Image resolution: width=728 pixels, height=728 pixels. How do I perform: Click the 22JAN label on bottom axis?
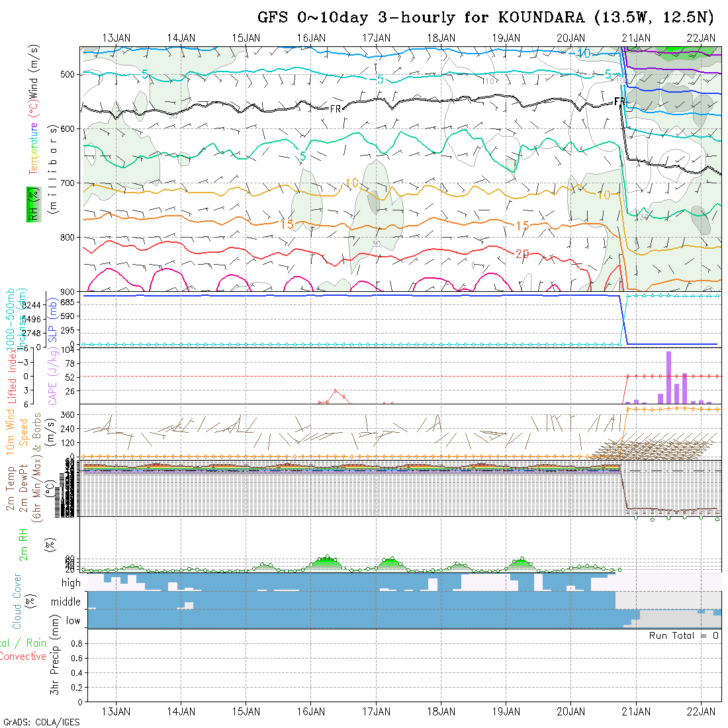pos(701,711)
